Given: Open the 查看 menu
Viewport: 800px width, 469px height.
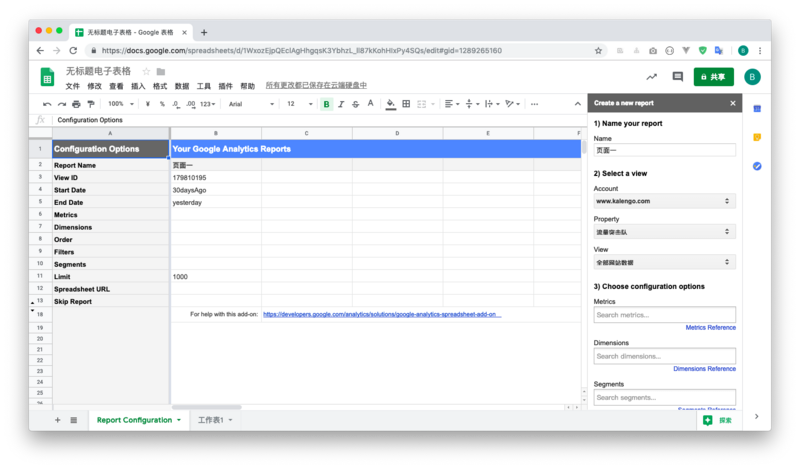Looking at the screenshot, I should pos(116,86).
